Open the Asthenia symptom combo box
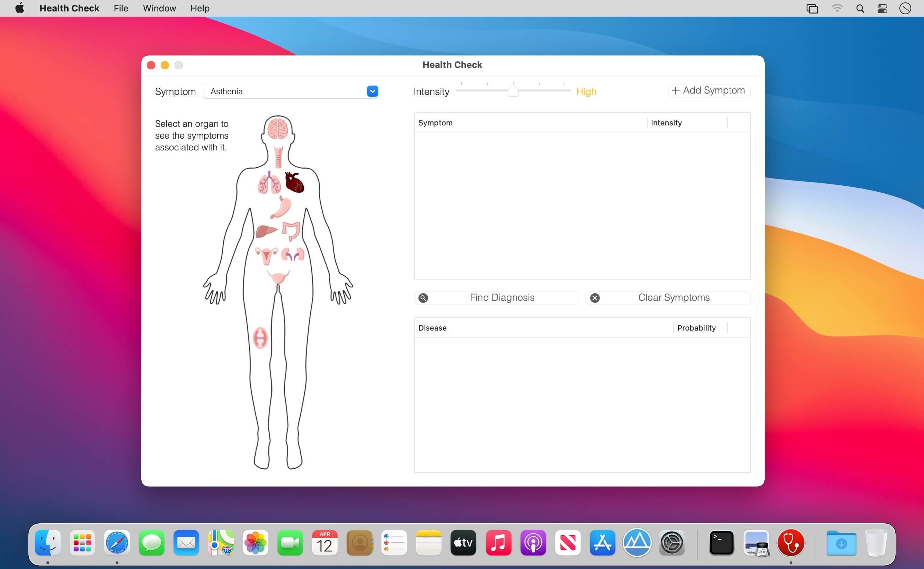The width and height of the screenshot is (924, 569). click(286, 91)
